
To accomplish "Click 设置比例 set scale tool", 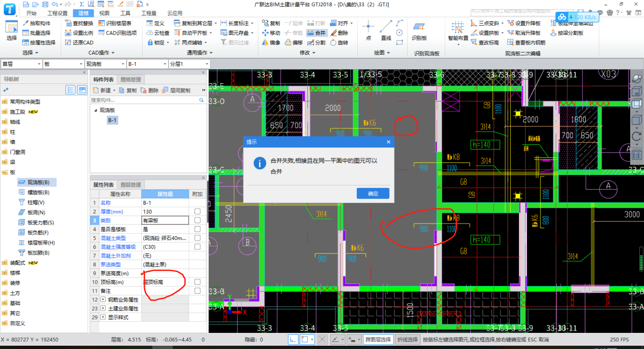I will pyautogui.click(x=79, y=33).
